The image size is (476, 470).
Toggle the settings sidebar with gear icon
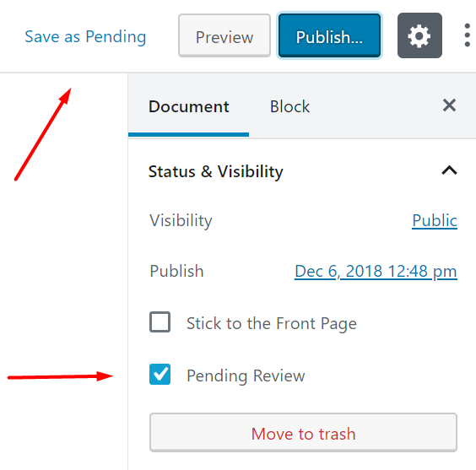tap(419, 35)
